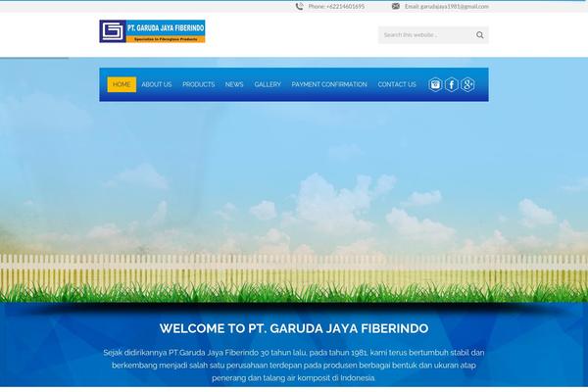
Task: Click the paragraph starting 'Sejak didirikannya'
Action: 294,365
